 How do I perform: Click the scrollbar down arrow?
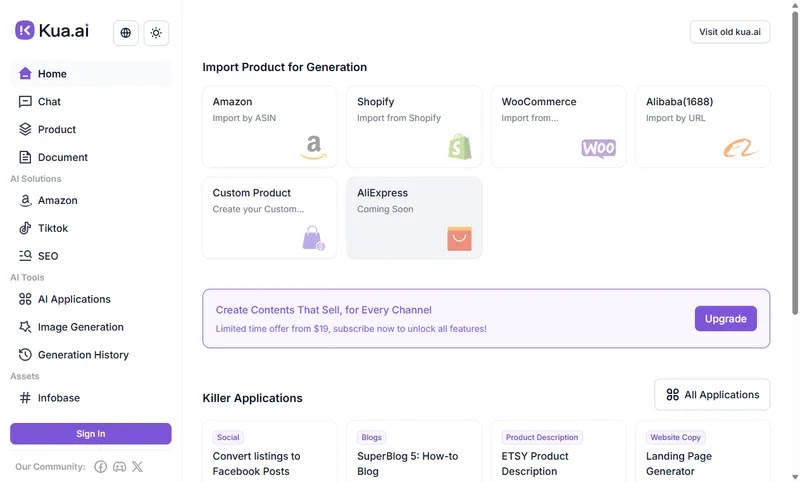795,477
